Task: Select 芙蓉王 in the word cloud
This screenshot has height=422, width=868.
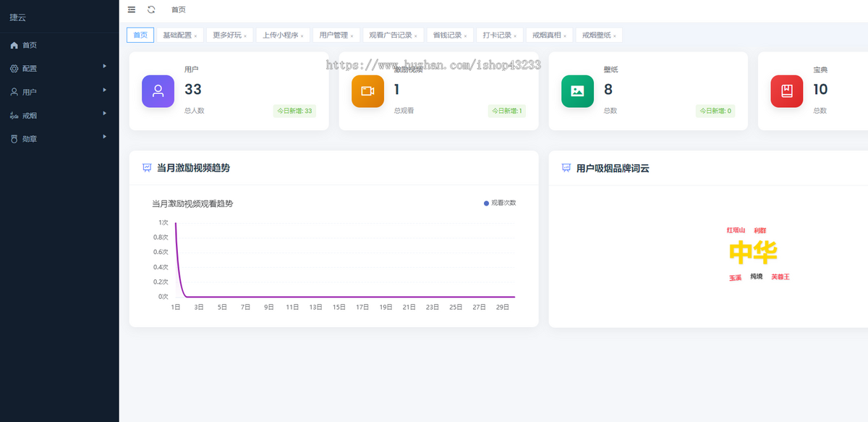Action: pos(780,277)
